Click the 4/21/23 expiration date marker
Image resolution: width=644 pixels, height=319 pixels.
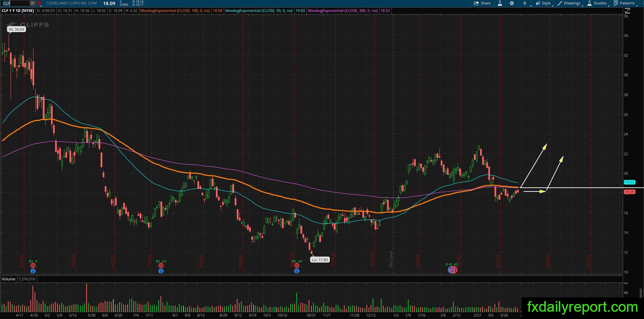[548, 261]
